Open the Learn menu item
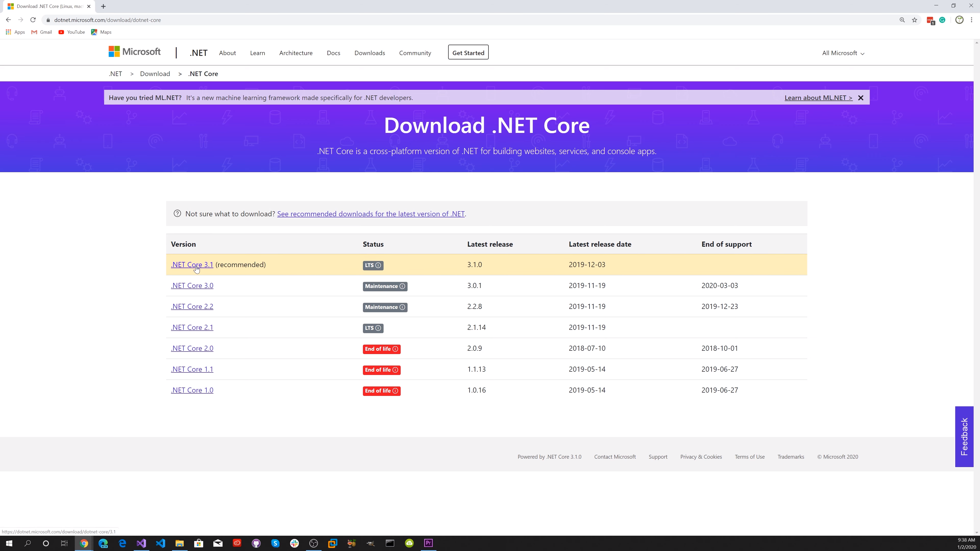 tap(258, 53)
